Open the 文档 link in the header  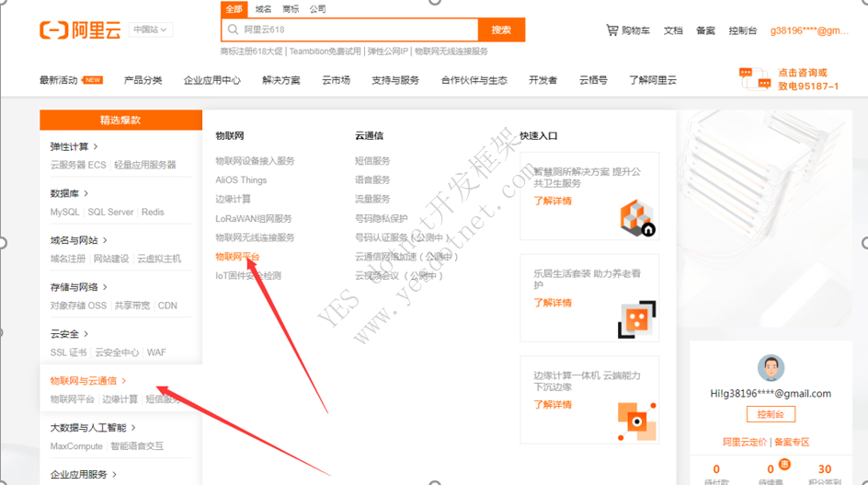click(x=673, y=30)
